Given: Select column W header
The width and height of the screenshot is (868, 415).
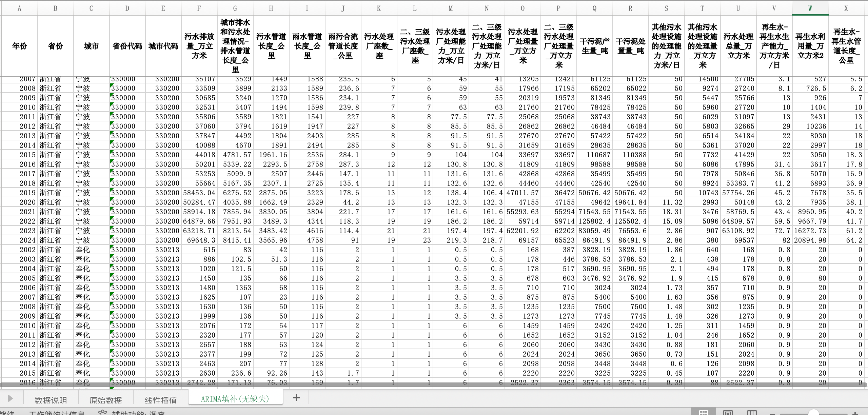Looking at the screenshot, I should [810, 8].
